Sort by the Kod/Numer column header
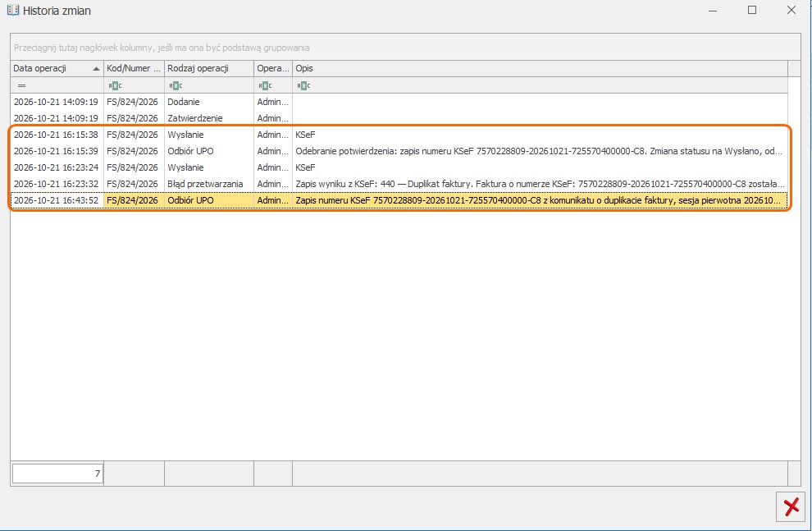Viewport: 812px width, 531px height. coord(135,68)
